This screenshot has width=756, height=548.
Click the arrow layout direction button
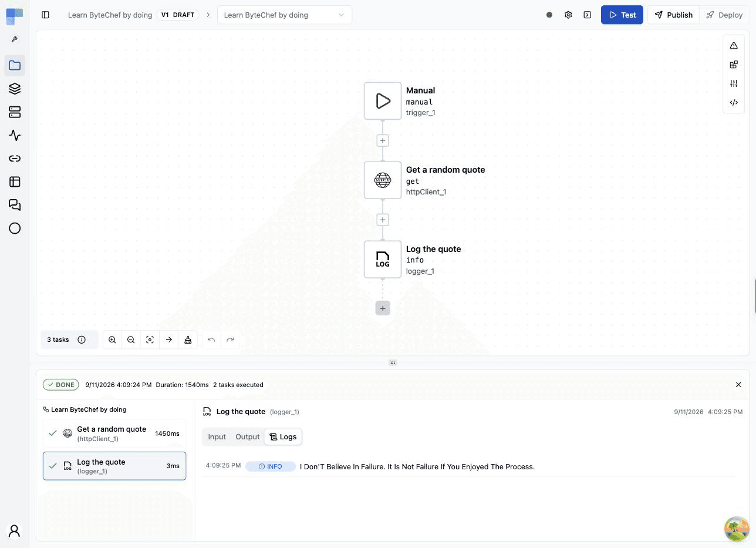click(x=169, y=339)
